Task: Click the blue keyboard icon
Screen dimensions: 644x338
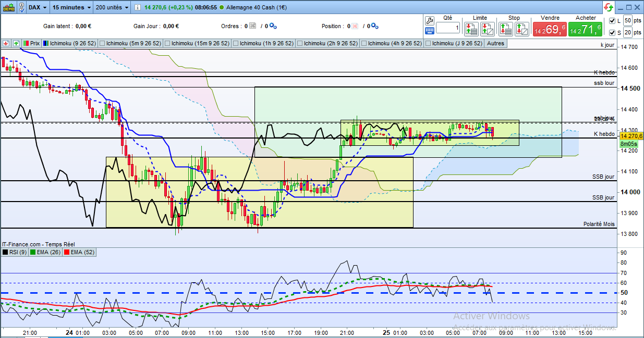Action: pos(430,31)
